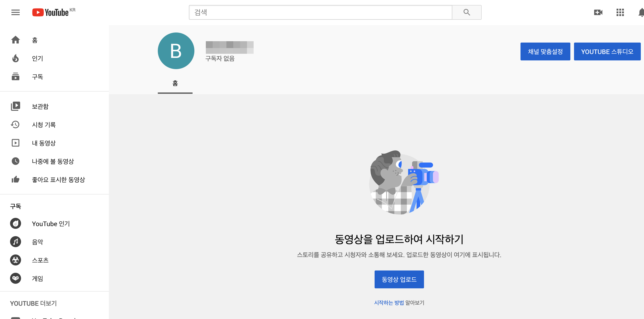Open Liked videos (좋아요 표시한 동영상)

pos(58,179)
